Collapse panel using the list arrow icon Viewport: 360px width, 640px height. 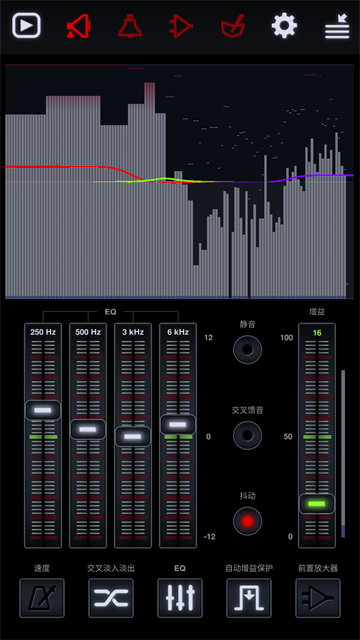[337, 27]
